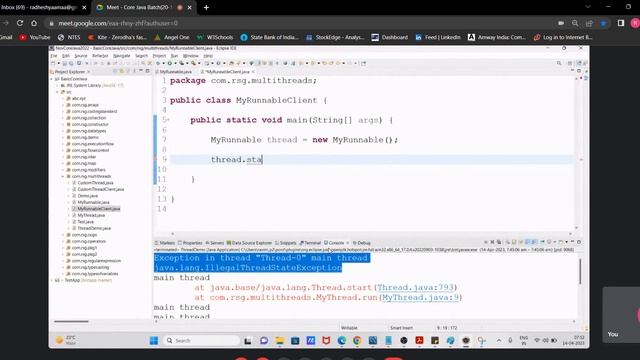Click the share icon in browser toolbar
The width and height of the screenshot is (640, 360).
[x=589, y=23]
